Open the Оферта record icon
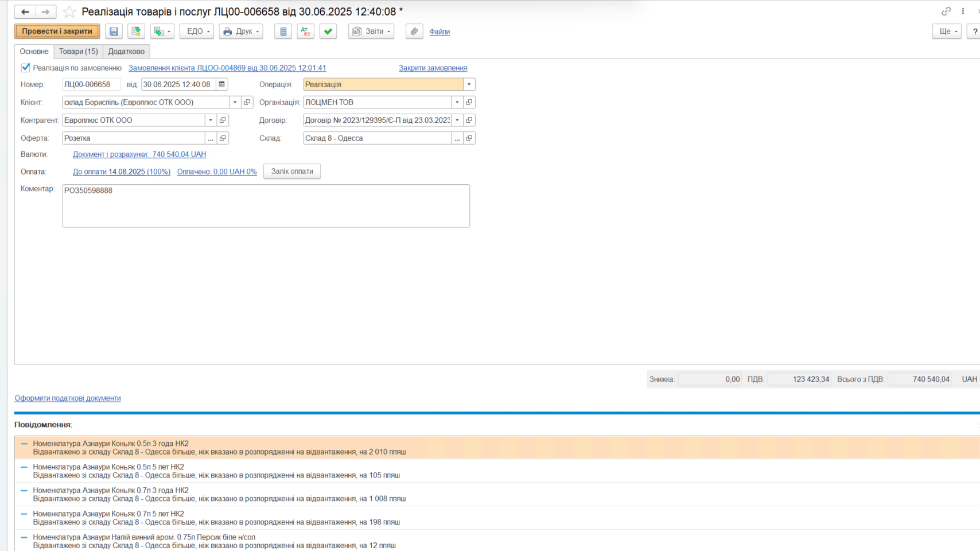This screenshot has width=980, height=551. 223,138
